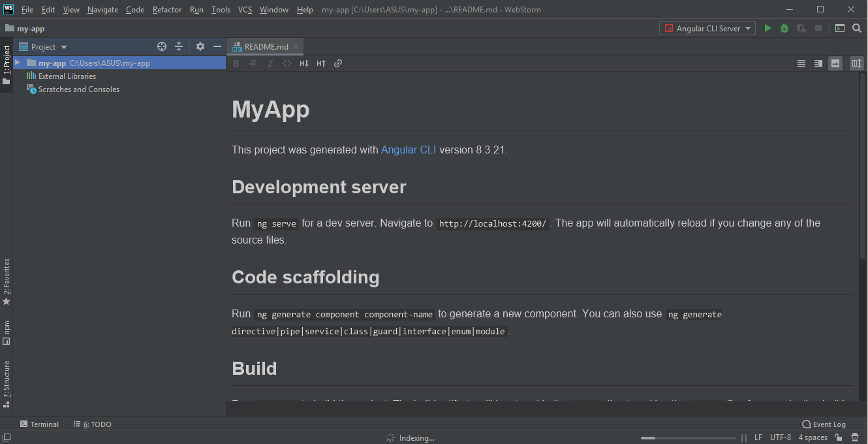This screenshot has width=868, height=444.
Task: Select External Libraries tree node
Action: pos(61,76)
